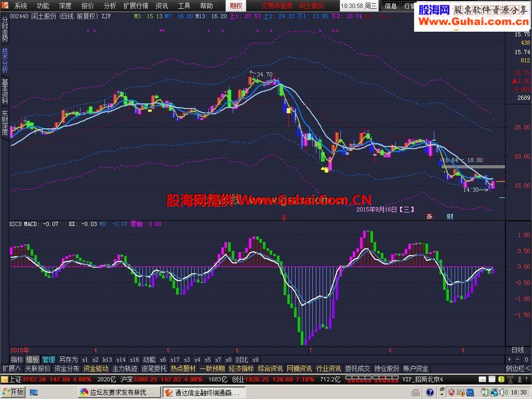The image size is (532, 399).
Task: Click the 模板 tab in the bottom bar
Action: tap(33, 360)
